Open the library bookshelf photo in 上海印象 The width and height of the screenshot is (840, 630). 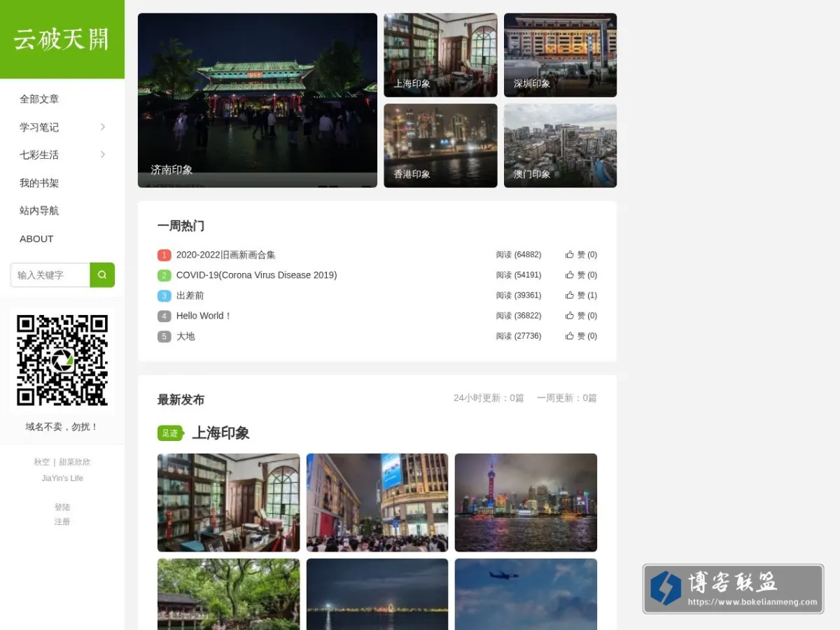(x=229, y=503)
